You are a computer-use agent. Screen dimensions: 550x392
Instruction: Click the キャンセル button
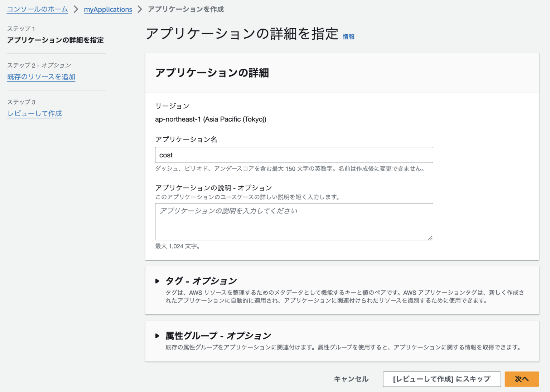351,379
